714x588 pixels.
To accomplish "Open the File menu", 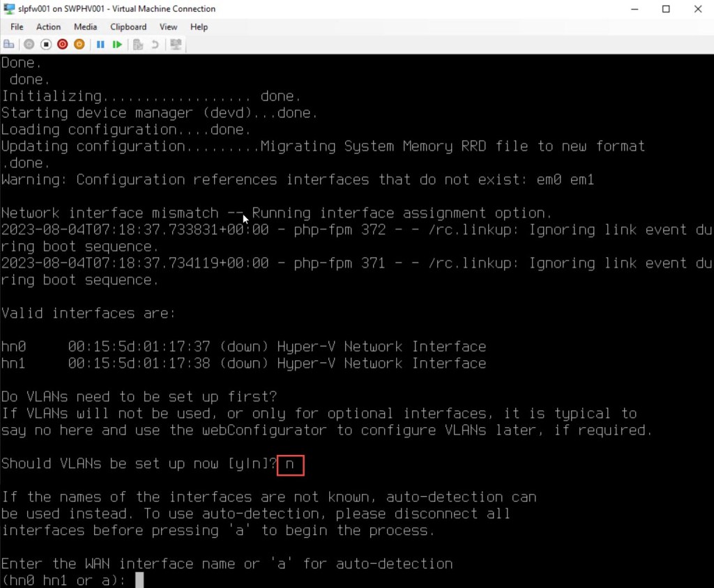I will pyautogui.click(x=17, y=26).
